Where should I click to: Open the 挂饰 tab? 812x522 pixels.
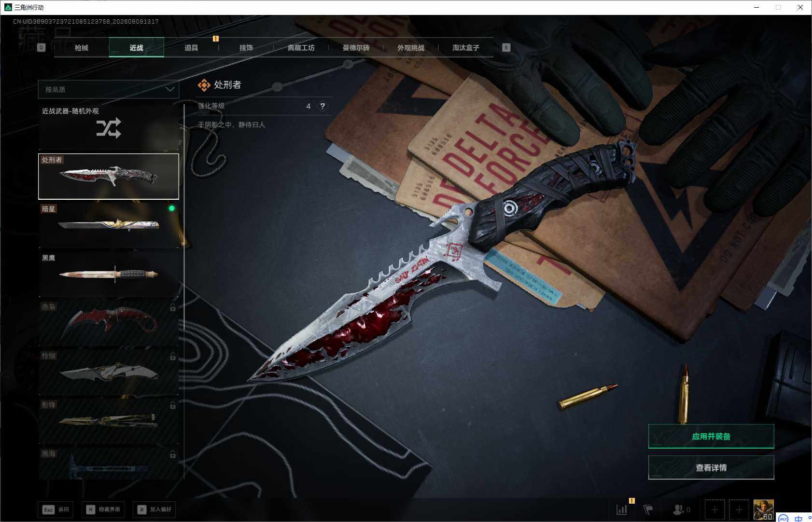246,48
